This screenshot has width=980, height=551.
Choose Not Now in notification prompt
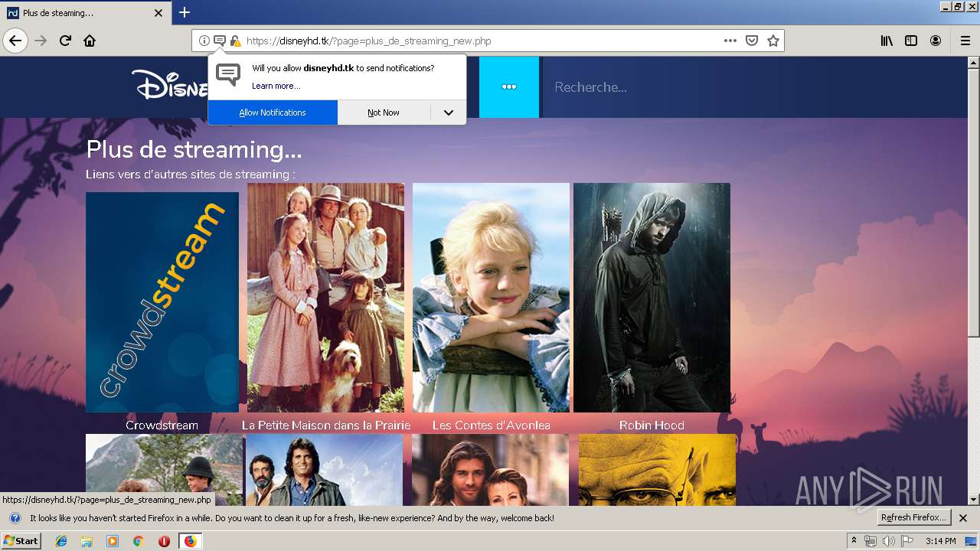click(x=384, y=112)
